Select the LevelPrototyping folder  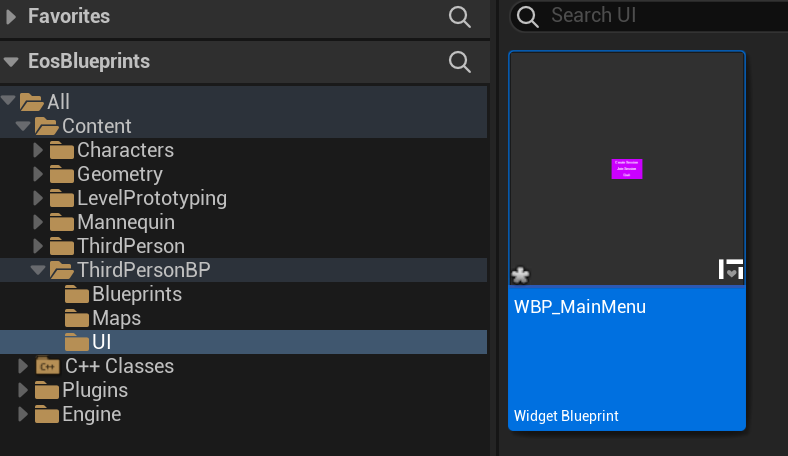(x=151, y=198)
